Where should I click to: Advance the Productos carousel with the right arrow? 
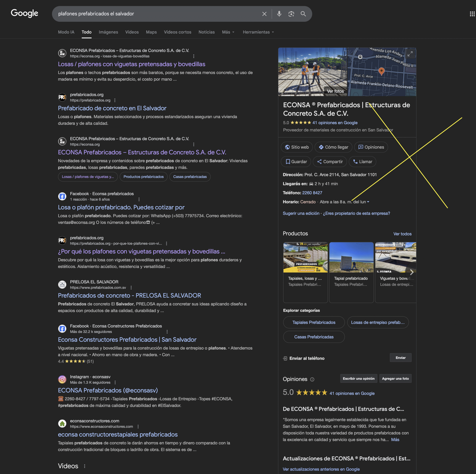(411, 272)
